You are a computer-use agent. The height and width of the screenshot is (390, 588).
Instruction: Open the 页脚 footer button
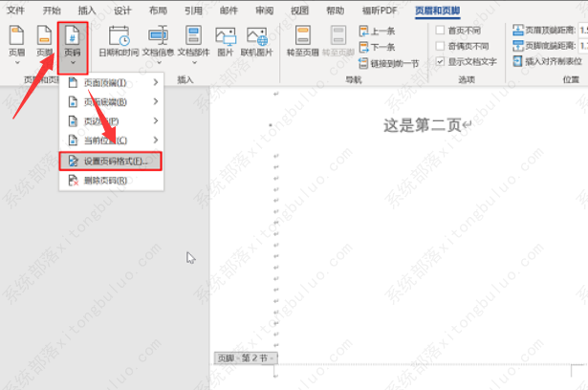[x=44, y=43]
